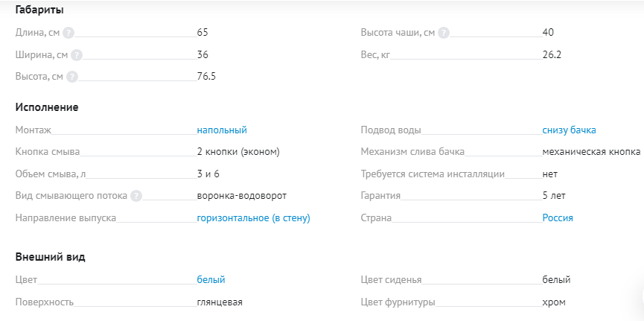The height and width of the screenshot is (321, 644).
Task: Open the напольный mounting type link
Action: tap(222, 130)
